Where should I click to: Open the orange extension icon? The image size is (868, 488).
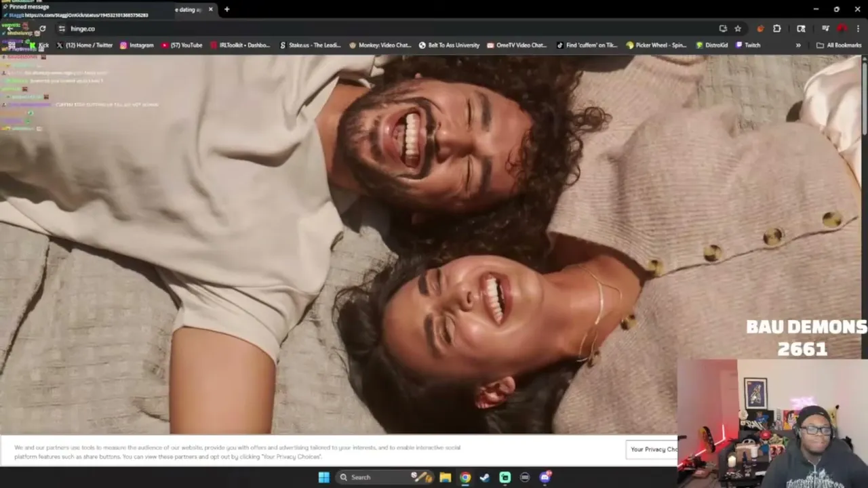coord(760,28)
